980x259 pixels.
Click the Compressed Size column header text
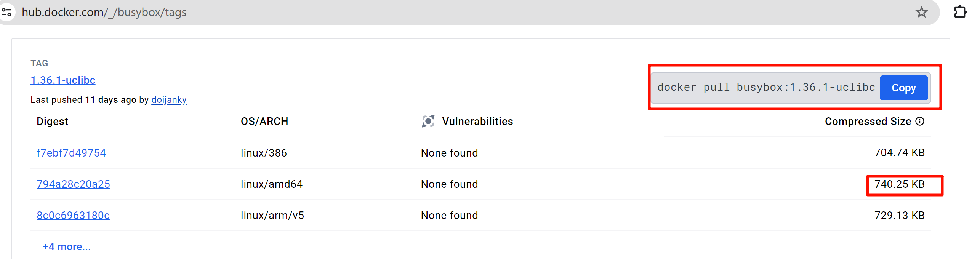pos(868,121)
